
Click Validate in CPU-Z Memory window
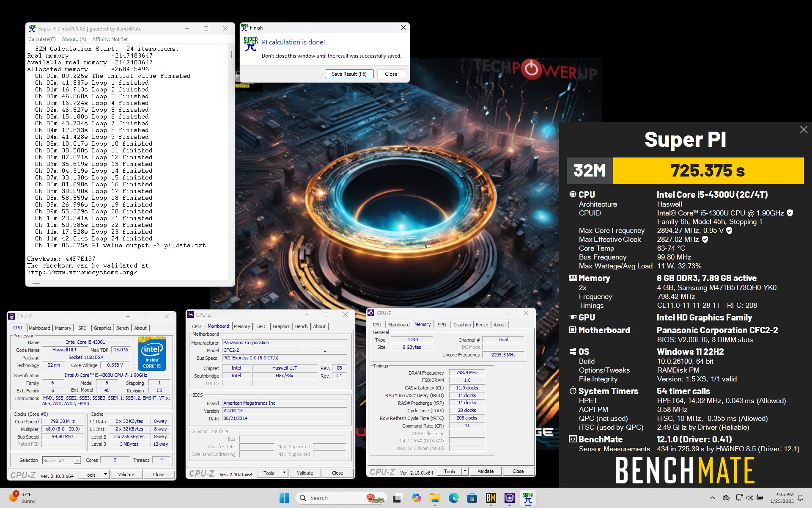click(x=486, y=471)
